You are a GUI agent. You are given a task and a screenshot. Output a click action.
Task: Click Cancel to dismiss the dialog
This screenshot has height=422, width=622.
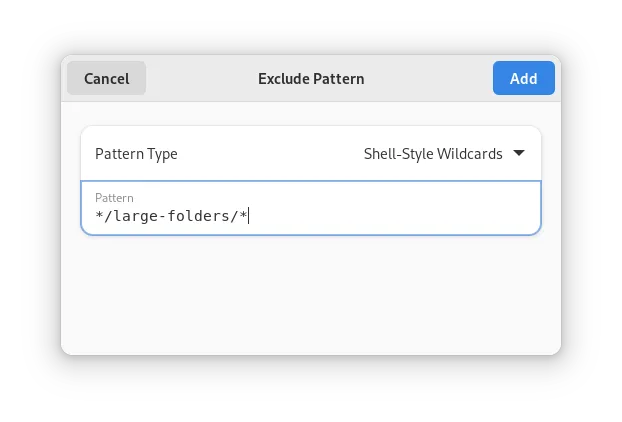coord(106,78)
